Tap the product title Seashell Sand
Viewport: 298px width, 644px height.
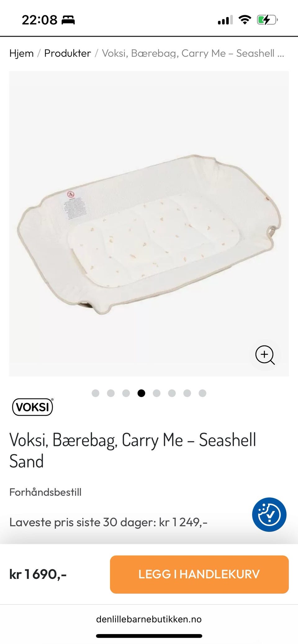[x=133, y=450]
